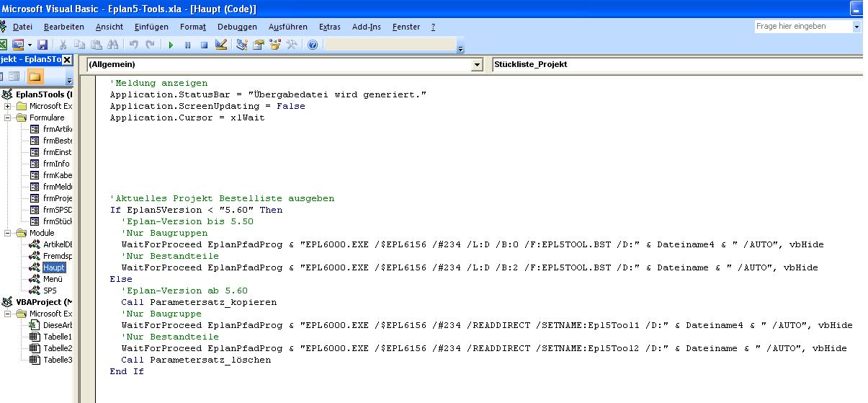
Task: Collapse the Module folder
Action: pos(8,233)
